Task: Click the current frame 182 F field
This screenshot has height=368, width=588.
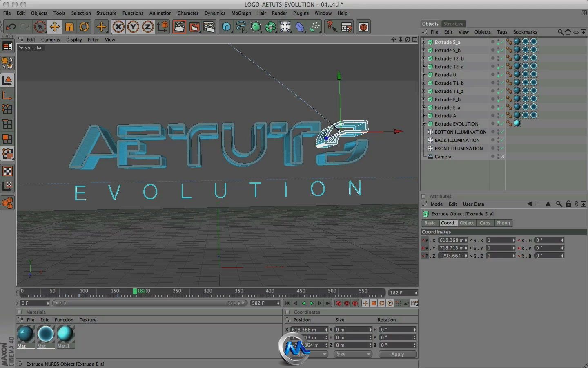Action: tap(403, 293)
